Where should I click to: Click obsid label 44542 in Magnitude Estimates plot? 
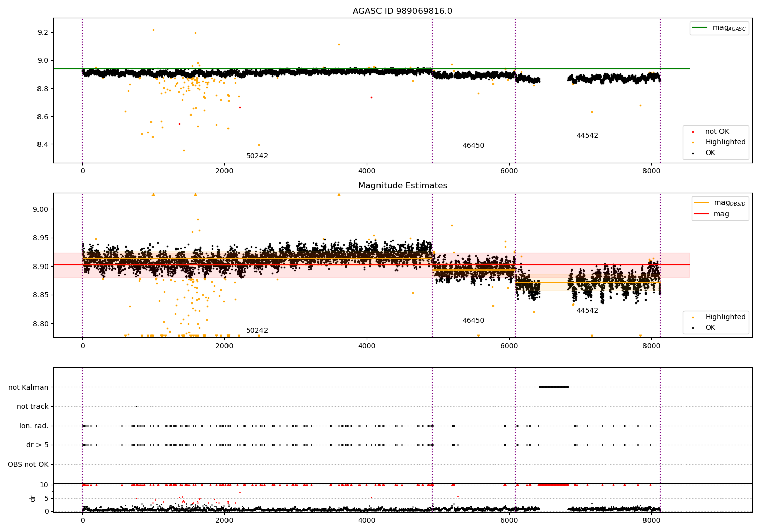(587, 311)
